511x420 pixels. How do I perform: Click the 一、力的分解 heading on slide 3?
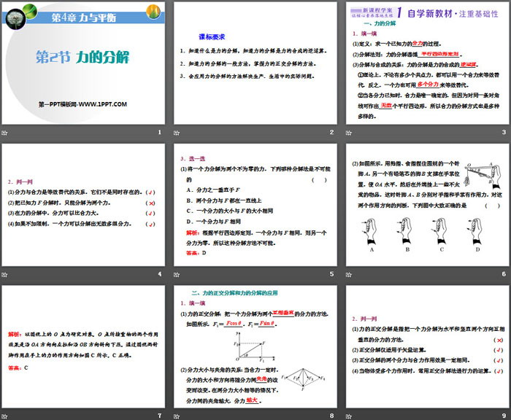(x=380, y=23)
